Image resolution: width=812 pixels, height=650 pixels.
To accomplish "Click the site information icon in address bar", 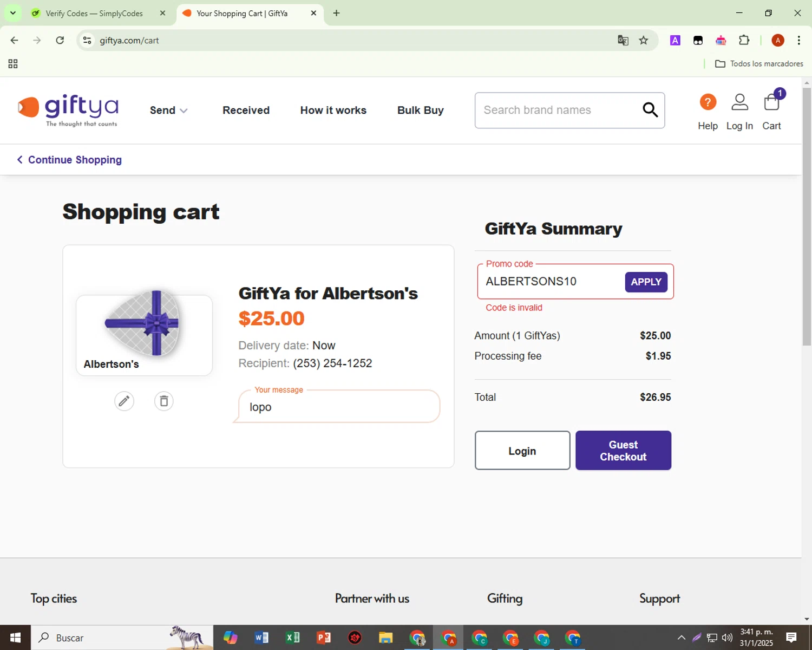I will (x=87, y=40).
